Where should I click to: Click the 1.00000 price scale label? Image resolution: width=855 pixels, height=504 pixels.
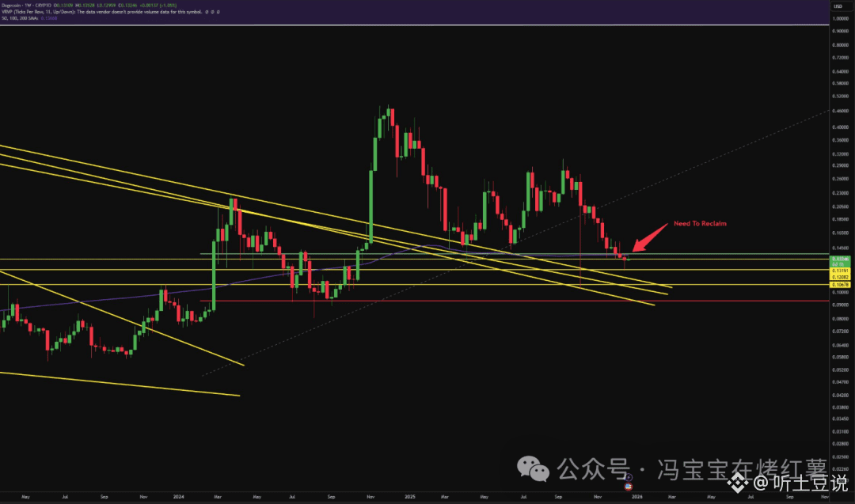[x=840, y=18]
